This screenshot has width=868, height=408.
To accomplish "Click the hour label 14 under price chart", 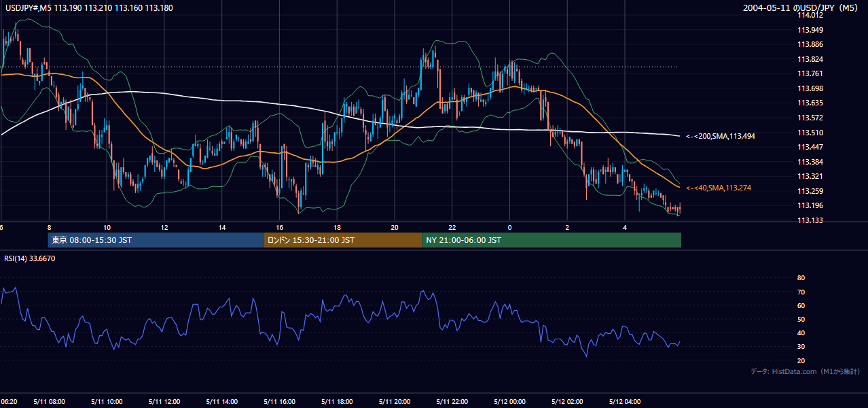I will (221, 227).
